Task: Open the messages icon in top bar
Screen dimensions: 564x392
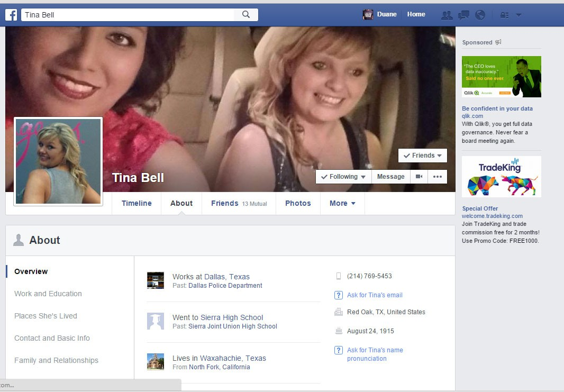Action: (463, 15)
